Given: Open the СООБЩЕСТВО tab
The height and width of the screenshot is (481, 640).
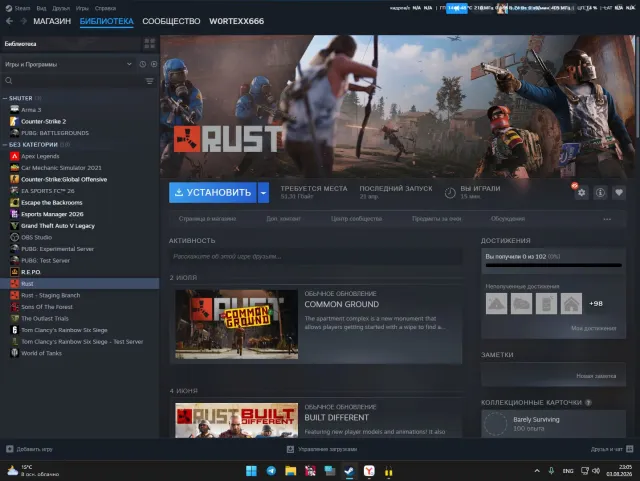Looking at the screenshot, I should (171, 21).
